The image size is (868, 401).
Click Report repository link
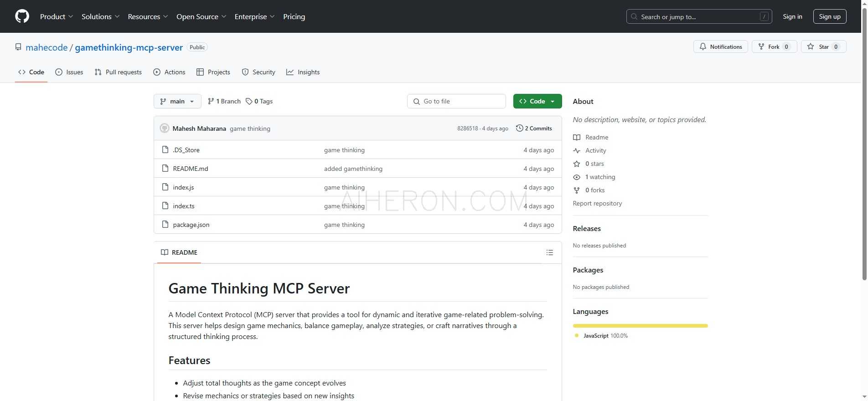[597, 203]
